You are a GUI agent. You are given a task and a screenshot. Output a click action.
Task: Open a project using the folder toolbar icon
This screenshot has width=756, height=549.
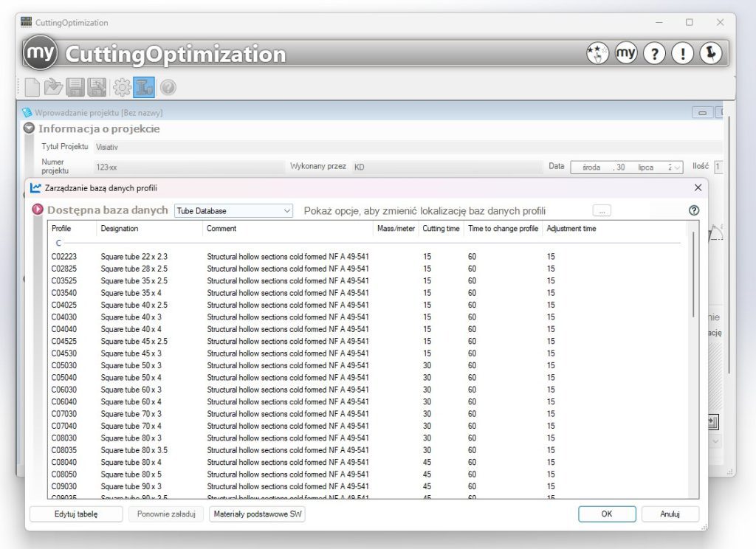[x=53, y=87]
